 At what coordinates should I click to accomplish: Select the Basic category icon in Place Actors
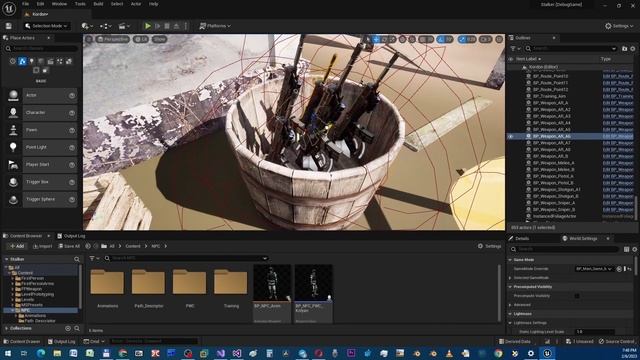22,61
